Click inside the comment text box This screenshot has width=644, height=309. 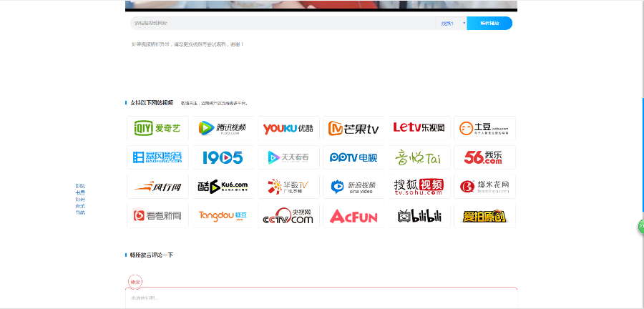[321, 298]
